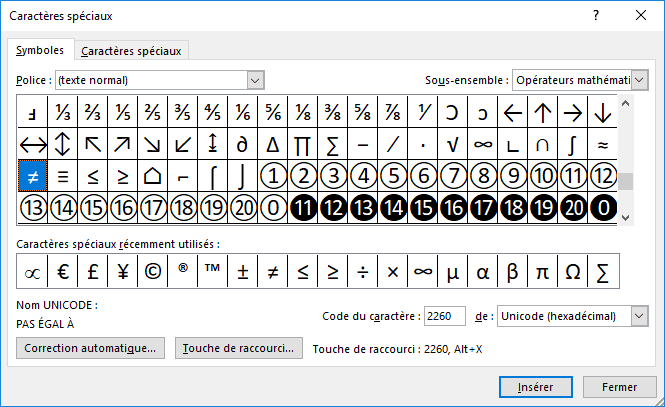The width and height of the screenshot is (665, 407).
Task: Select the integral symbol in the grid
Action: click(x=573, y=144)
